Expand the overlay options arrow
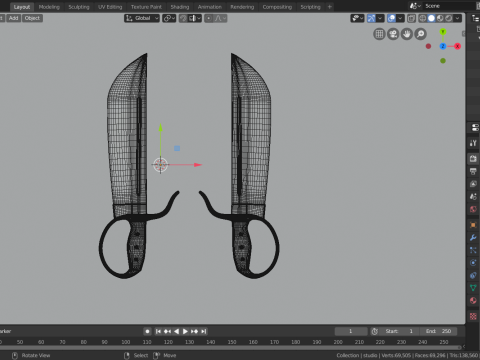Screen dimensions: 480x360 click(400, 18)
